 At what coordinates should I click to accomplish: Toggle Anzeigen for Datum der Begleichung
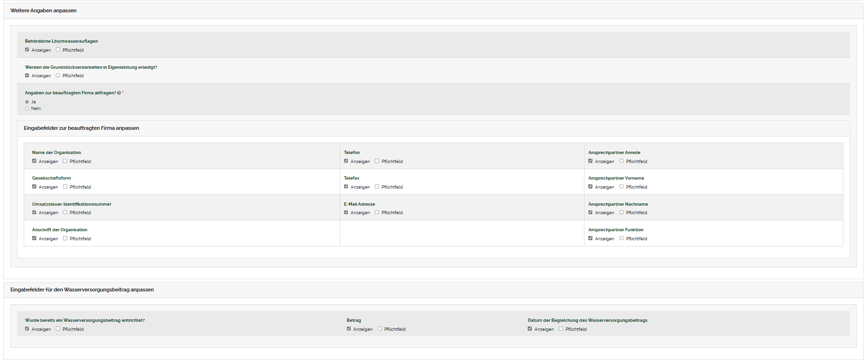530,329
